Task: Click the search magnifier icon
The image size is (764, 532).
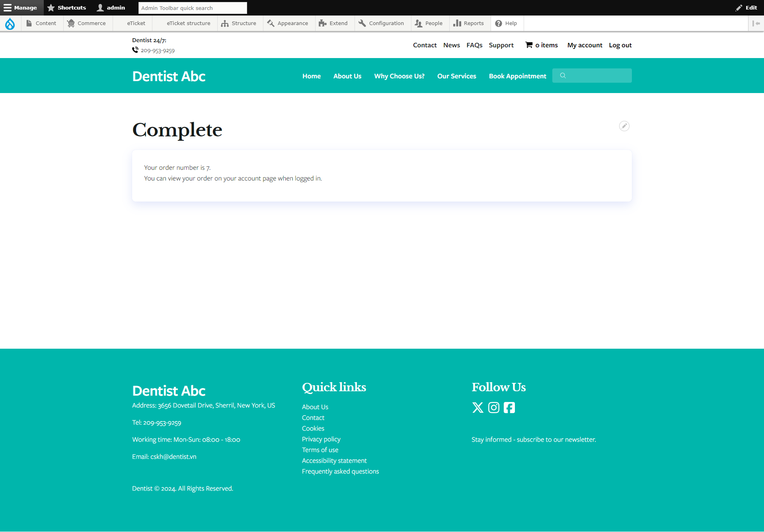Action: pos(563,76)
